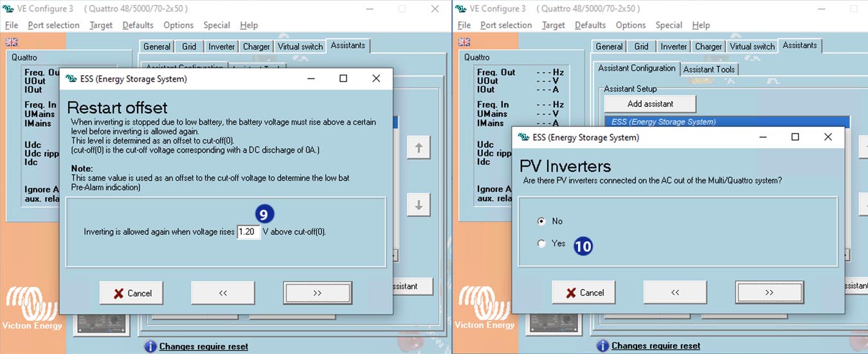Click ESS icon in Restart offset dialog title
The image size is (868, 354).
[71, 79]
